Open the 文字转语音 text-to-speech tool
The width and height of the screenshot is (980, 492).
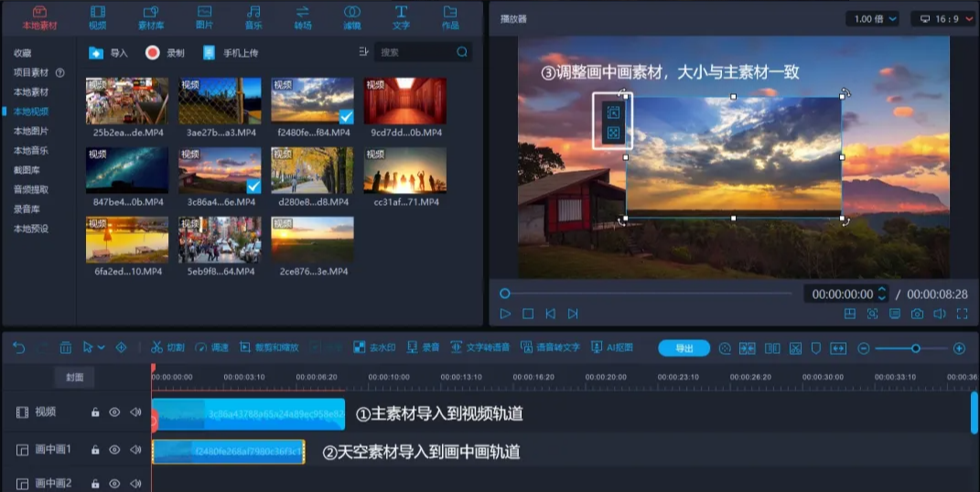480,348
